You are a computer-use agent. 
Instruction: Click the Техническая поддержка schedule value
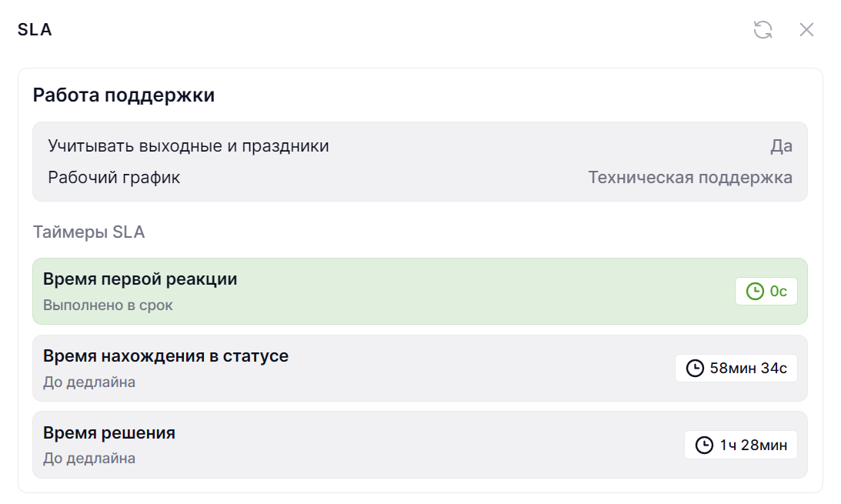tap(690, 178)
